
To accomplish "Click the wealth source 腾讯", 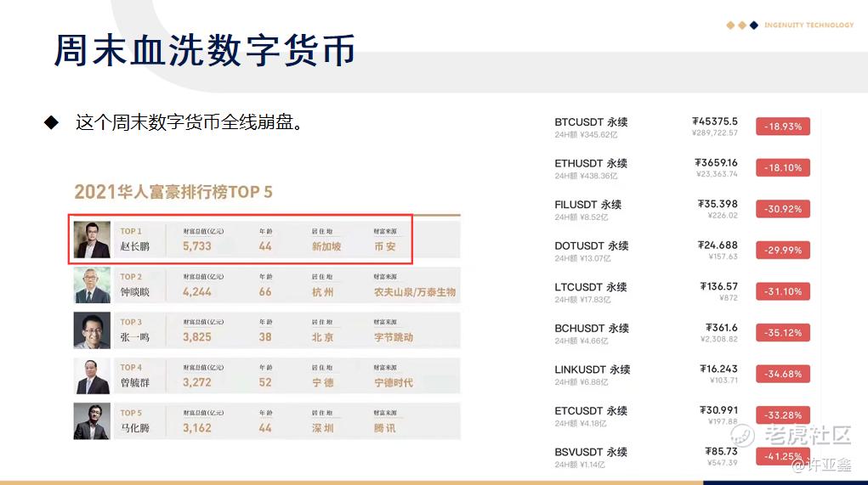I will click(385, 428).
